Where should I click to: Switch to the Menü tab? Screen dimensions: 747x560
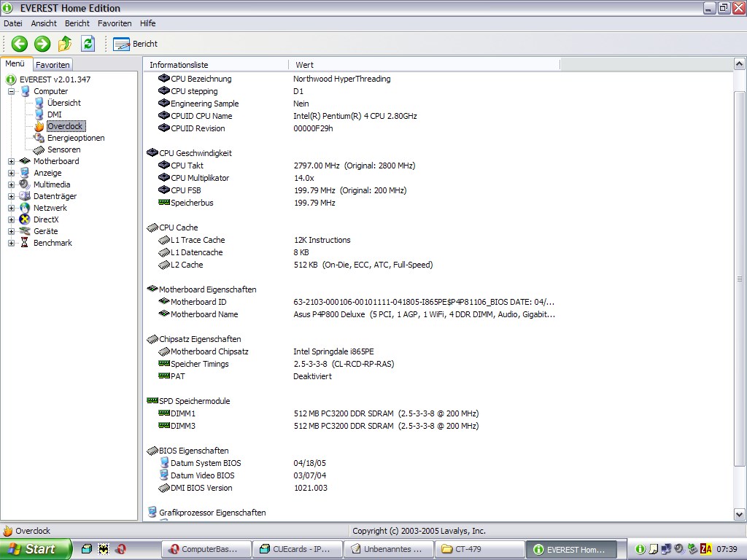[15, 64]
